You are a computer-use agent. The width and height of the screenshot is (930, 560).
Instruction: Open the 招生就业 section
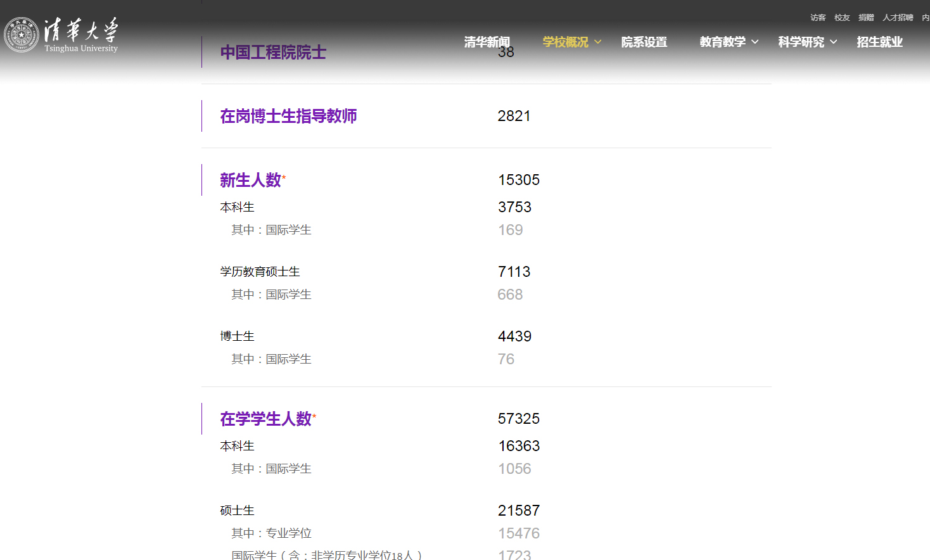coord(879,42)
